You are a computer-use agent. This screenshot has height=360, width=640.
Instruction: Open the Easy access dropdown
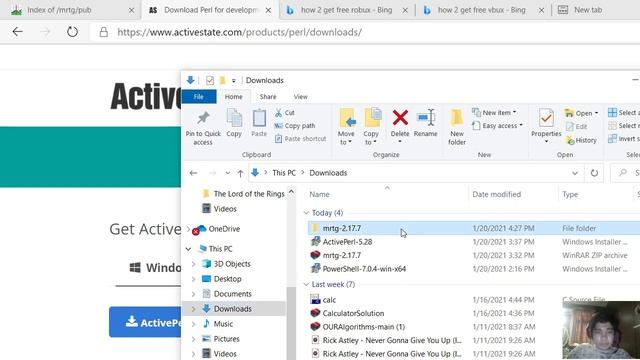pos(498,126)
